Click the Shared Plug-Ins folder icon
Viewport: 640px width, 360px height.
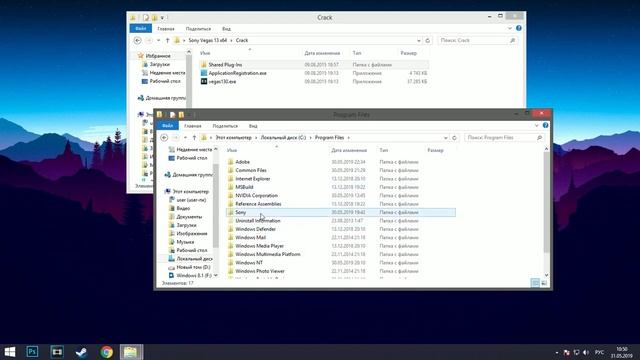[204, 64]
